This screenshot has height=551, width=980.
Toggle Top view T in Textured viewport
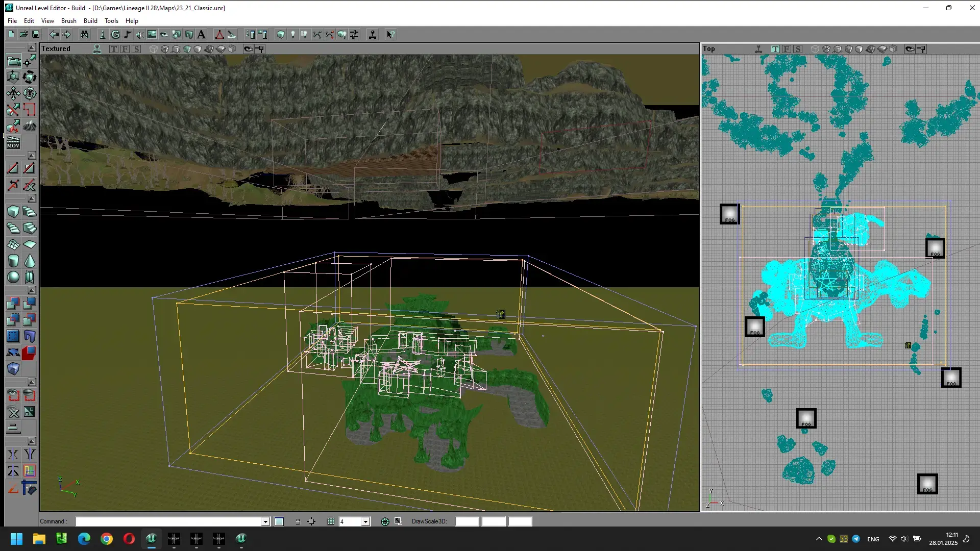[x=114, y=49]
